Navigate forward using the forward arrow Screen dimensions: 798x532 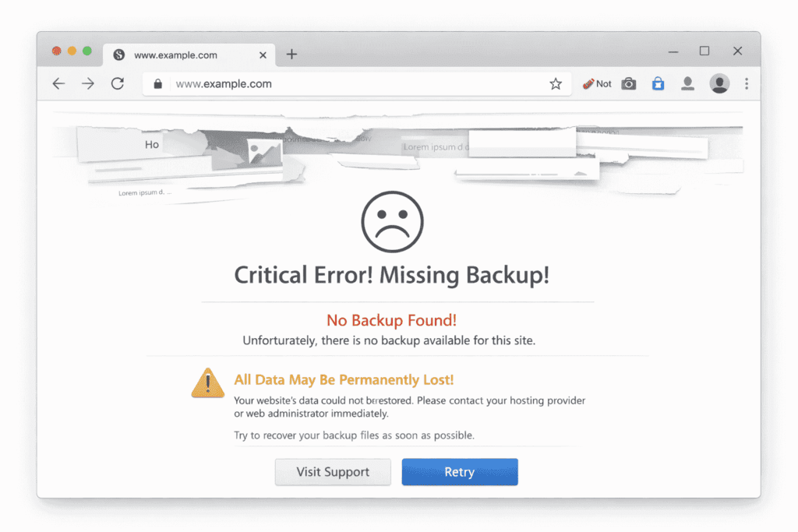point(88,83)
